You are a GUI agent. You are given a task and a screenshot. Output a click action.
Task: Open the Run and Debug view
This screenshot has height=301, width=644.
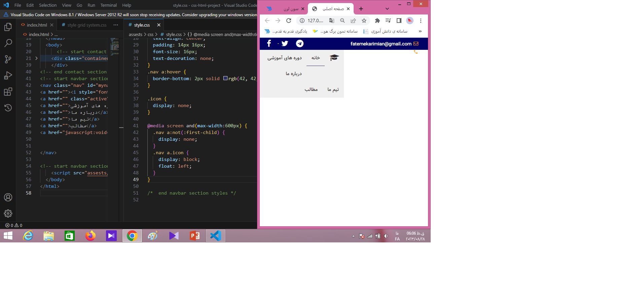click(8, 75)
